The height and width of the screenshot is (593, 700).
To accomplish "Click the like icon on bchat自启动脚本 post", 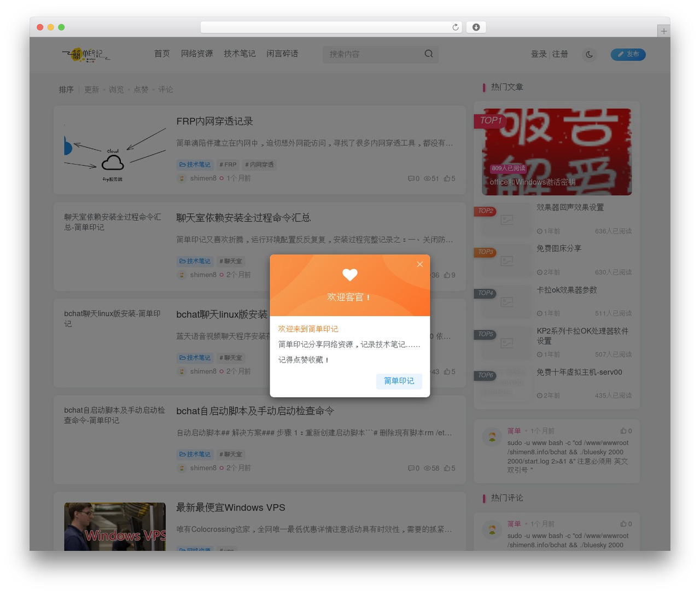I will click(x=447, y=468).
